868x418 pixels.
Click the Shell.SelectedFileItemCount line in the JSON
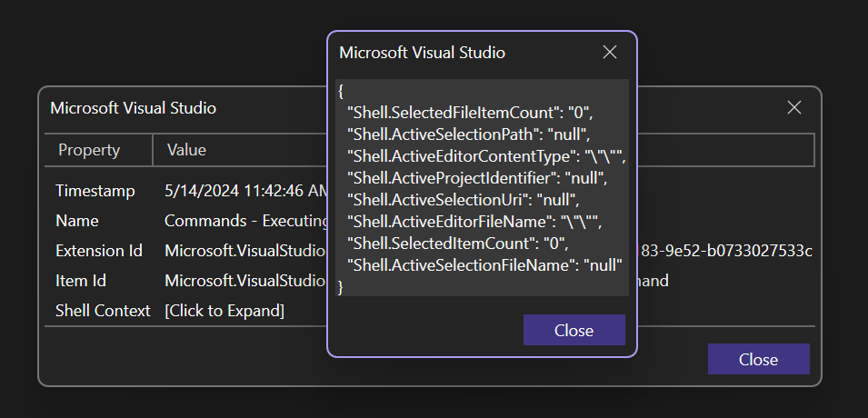[x=471, y=113]
